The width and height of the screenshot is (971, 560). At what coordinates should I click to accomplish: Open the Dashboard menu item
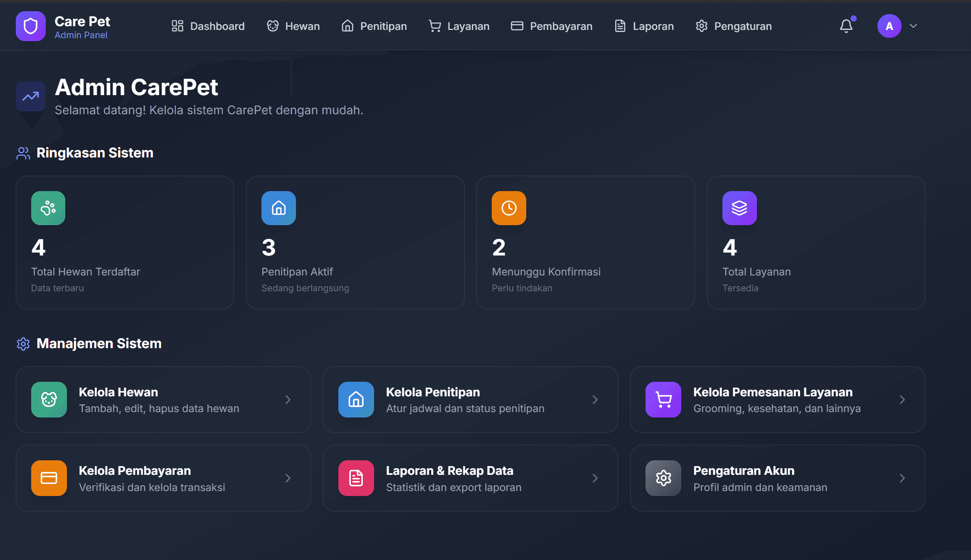click(x=208, y=26)
